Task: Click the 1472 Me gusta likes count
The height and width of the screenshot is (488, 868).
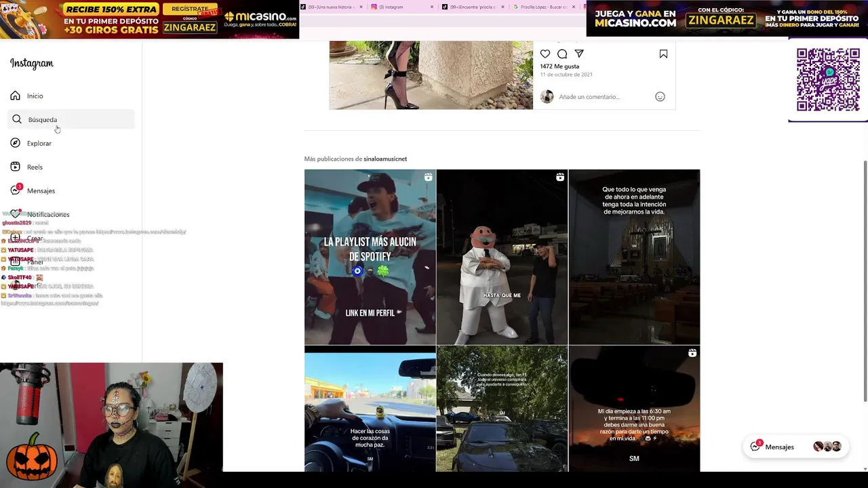Action: 559,66
